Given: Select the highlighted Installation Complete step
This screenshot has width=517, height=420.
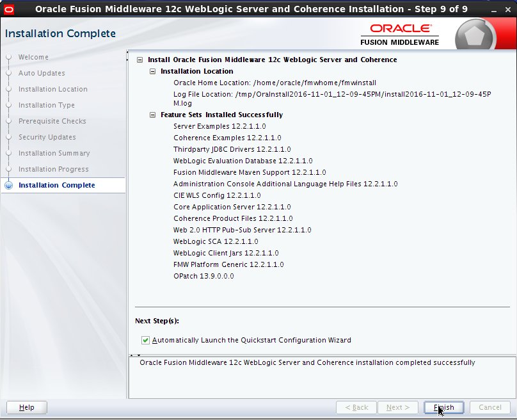Looking at the screenshot, I should 57,185.
